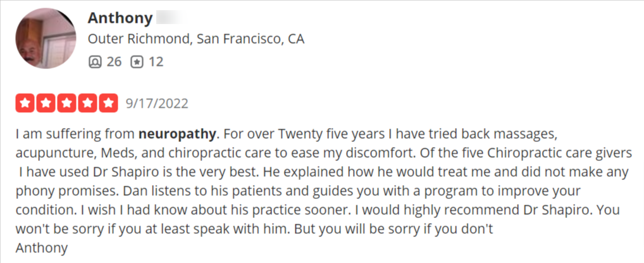Select the first red rating star
The image size is (644, 263).
click(x=25, y=103)
